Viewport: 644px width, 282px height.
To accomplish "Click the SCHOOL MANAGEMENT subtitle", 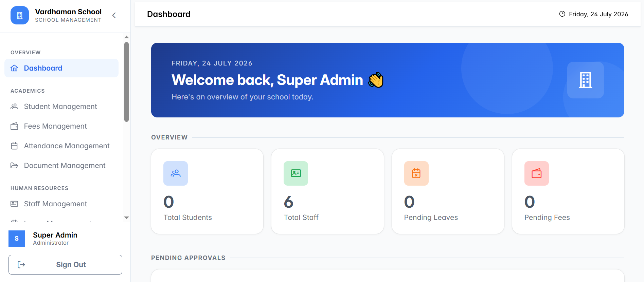I will (x=68, y=20).
